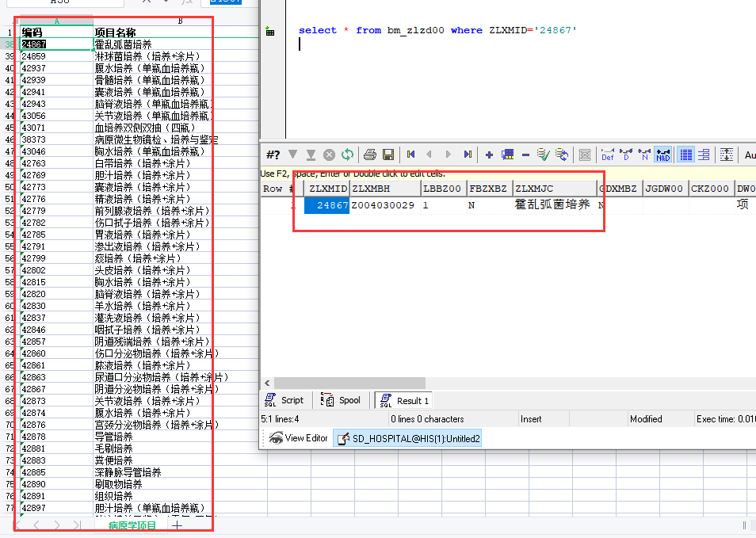Click the cancel query X icon
756x538 pixels.
pos(328,155)
